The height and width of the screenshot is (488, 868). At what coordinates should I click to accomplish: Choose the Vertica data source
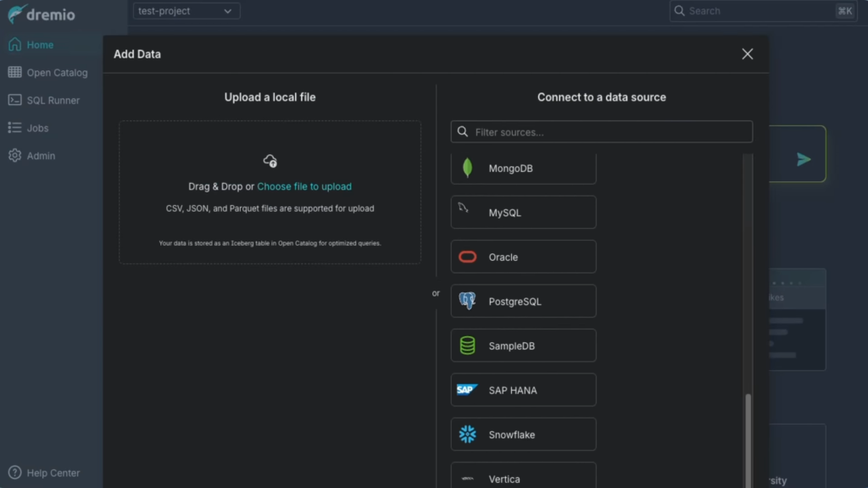(523, 475)
